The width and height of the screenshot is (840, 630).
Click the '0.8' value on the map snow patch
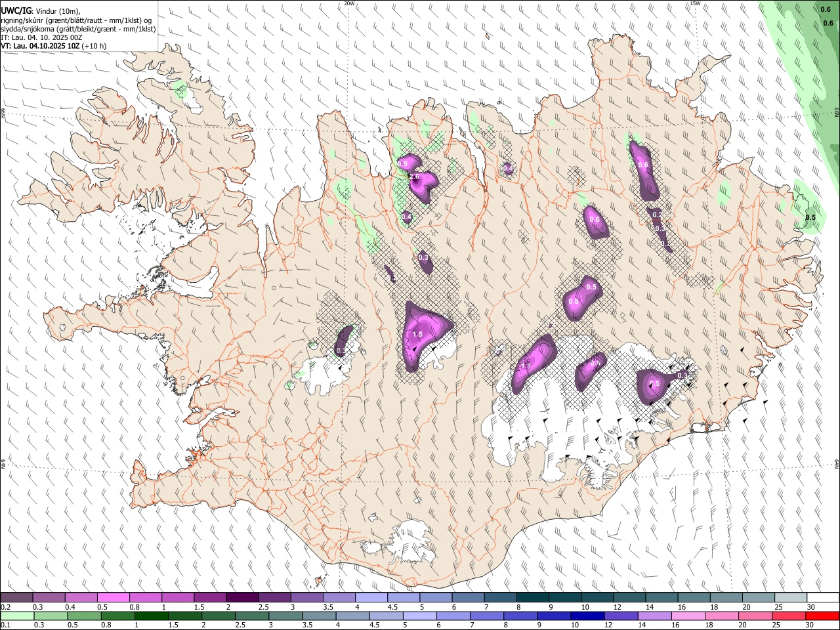[x=574, y=301]
